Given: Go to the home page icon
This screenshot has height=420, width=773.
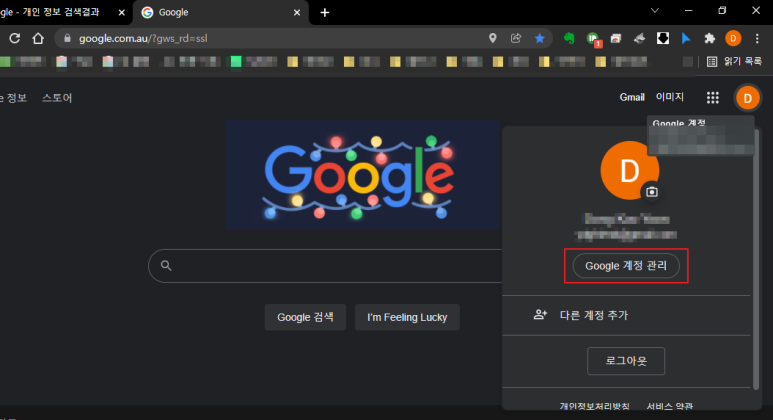Looking at the screenshot, I should tap(38, 38).
